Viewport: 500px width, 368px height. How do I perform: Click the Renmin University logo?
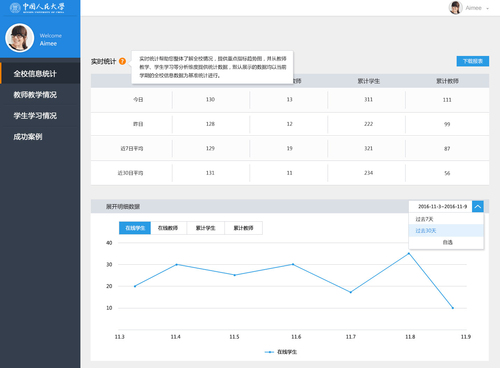pyautogui.click(x=37, y=8)
